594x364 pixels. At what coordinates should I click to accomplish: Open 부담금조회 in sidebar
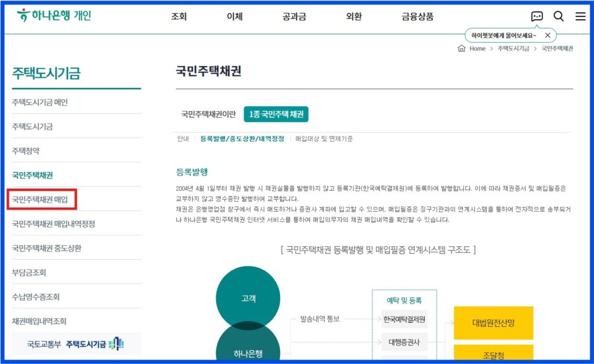pyautogui.click(x=29, y=272)
